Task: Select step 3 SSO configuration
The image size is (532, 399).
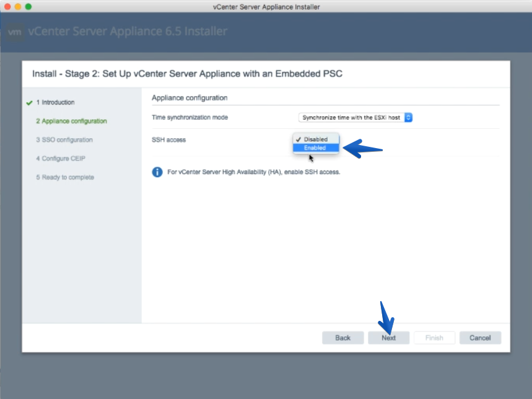Action: pos(64,140)
